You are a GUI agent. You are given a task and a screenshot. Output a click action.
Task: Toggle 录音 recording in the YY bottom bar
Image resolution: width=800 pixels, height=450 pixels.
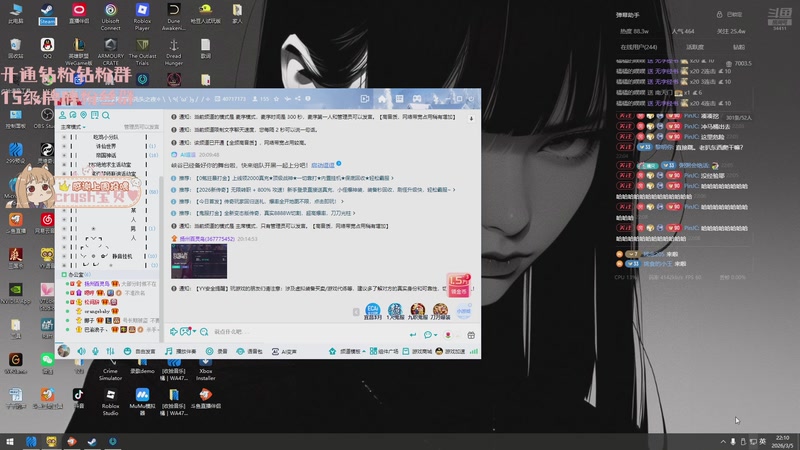217,352
